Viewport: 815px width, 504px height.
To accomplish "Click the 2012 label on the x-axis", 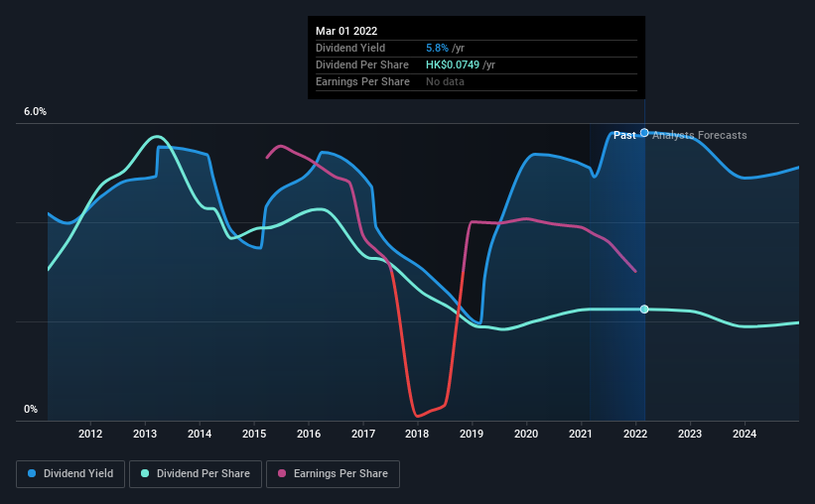I will click(x=90, y=434).
